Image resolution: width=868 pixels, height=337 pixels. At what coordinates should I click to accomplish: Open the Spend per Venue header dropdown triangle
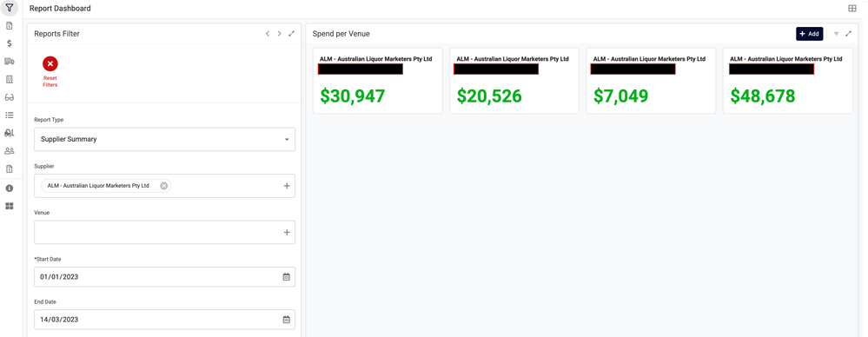[x=837, y=34]
